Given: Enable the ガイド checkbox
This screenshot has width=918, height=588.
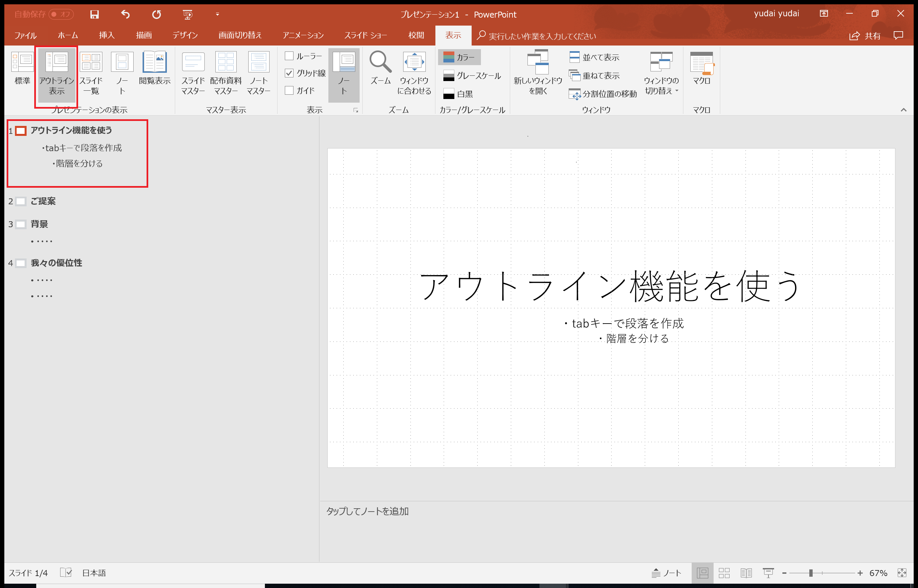Looking at the screenshot, I should (x=289, y=90).
